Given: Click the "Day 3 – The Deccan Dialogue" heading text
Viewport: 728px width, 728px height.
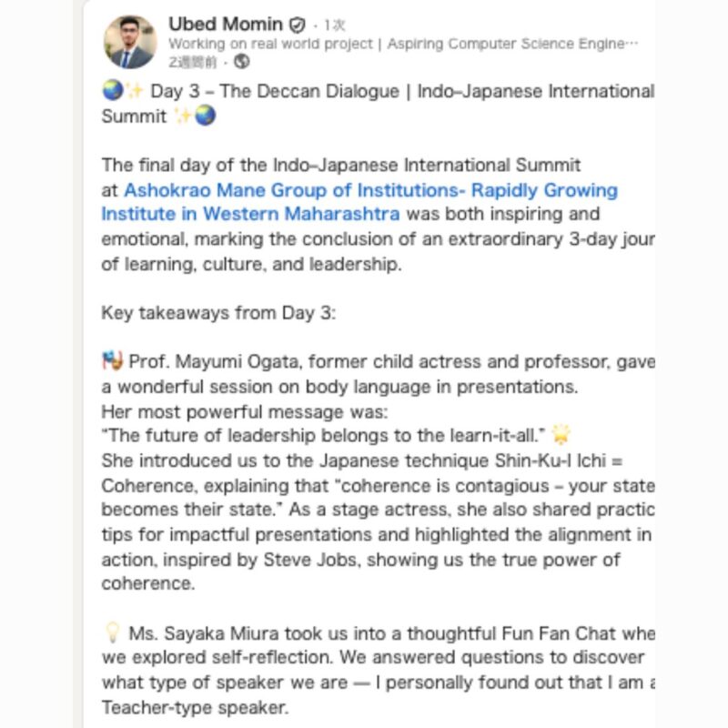Looking at the screenshot, I should tap(275, 91).
